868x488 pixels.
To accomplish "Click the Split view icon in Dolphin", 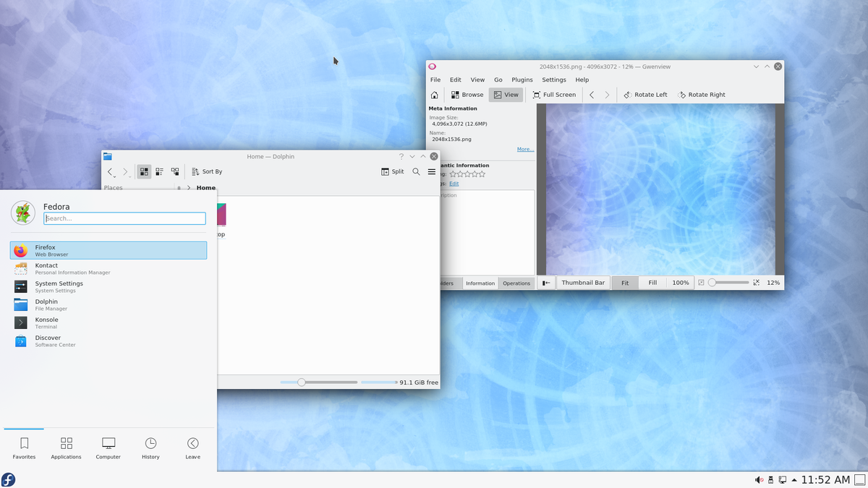I will [x=391, y=171].
